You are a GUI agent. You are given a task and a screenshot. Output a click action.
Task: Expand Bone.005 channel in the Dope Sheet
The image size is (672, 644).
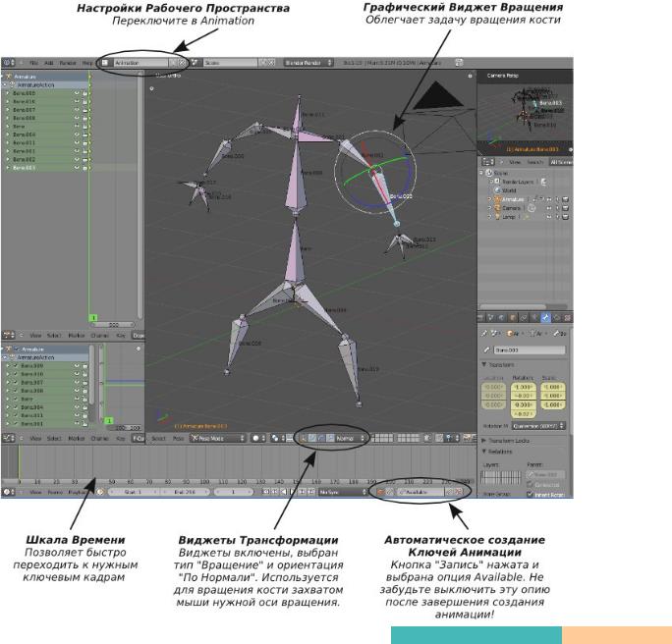pyautogui.click(x=7, y=93)
